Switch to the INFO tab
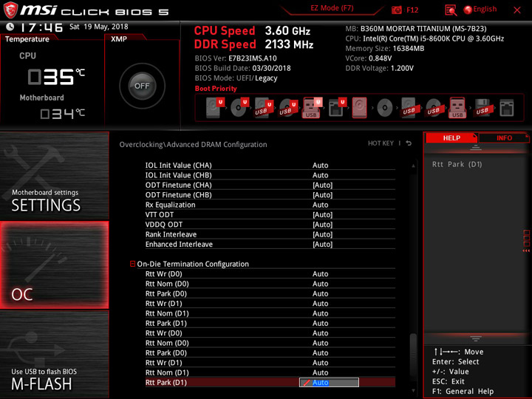The height and width of the screenshot is (399, 532). (x=504, y=137)
